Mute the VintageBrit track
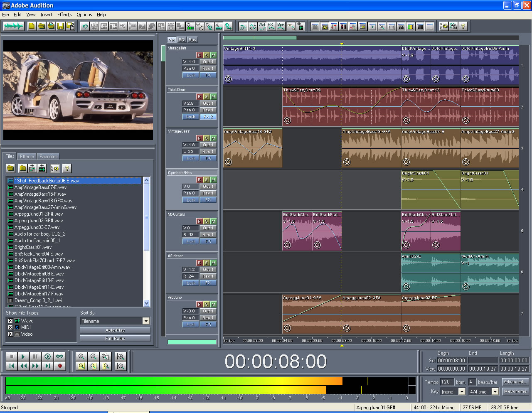The image size is (532, 413). point(213,55)
